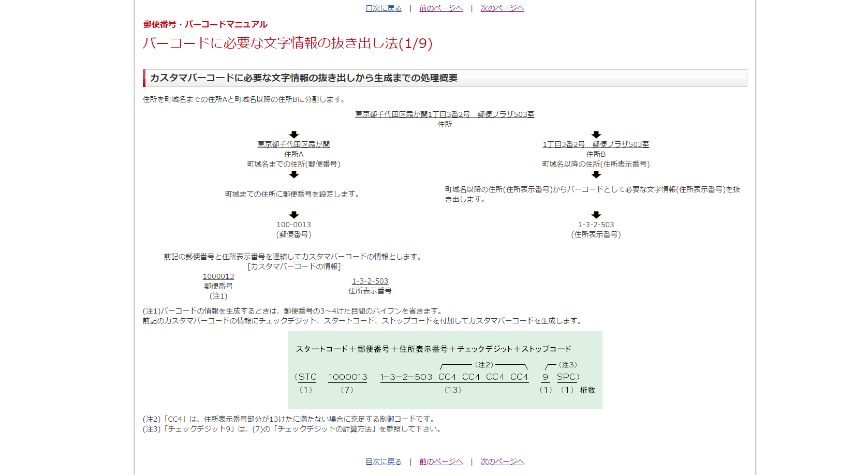The width and height of the screenshot is (868, 475).
Task: Open the bottom 目次に戻る link
Action: (x=384, y=462)
